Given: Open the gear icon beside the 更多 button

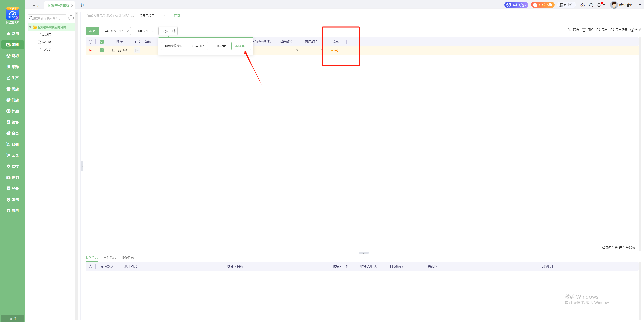Looking at the screenshot, I should 174,31.
